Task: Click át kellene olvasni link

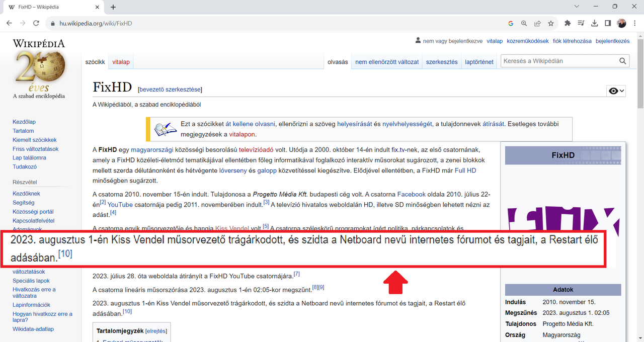Action: coord(250,124)
